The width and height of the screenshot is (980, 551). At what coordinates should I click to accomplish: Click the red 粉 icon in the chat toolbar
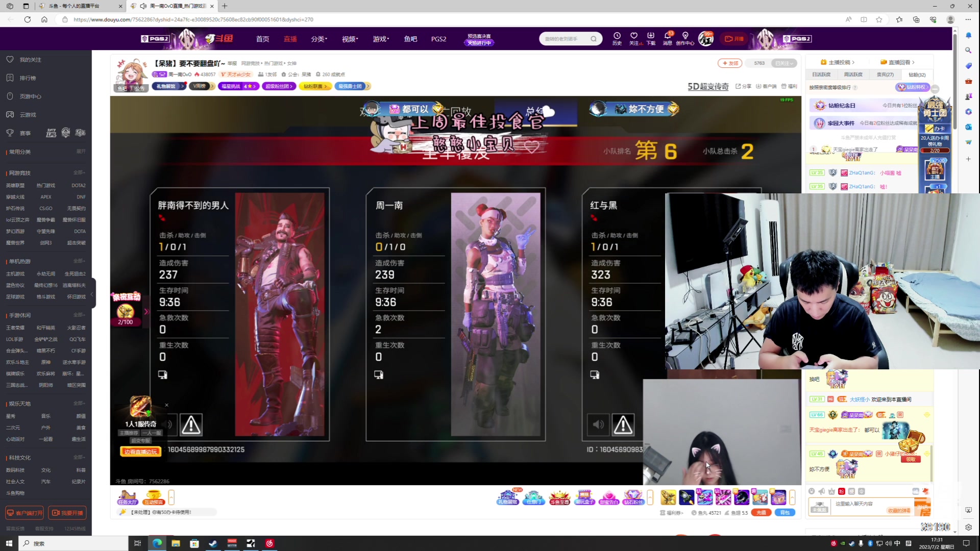click(x=842, y=491)
